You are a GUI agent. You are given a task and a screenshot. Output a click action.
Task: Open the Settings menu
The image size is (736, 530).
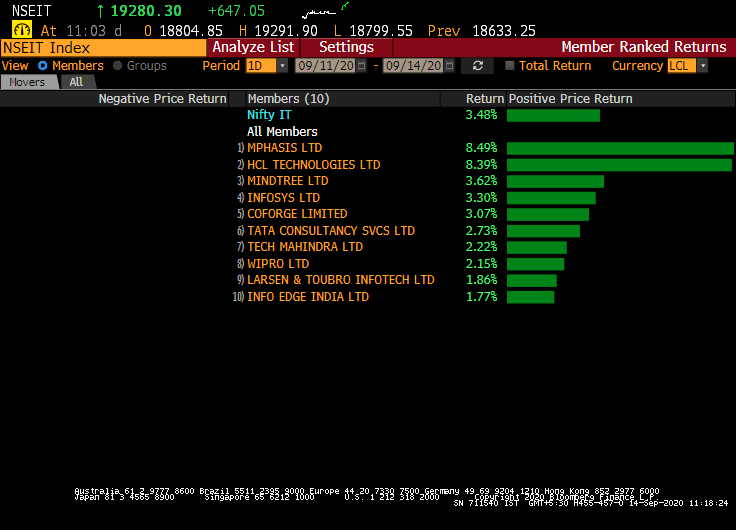click(x=346, y=47)
